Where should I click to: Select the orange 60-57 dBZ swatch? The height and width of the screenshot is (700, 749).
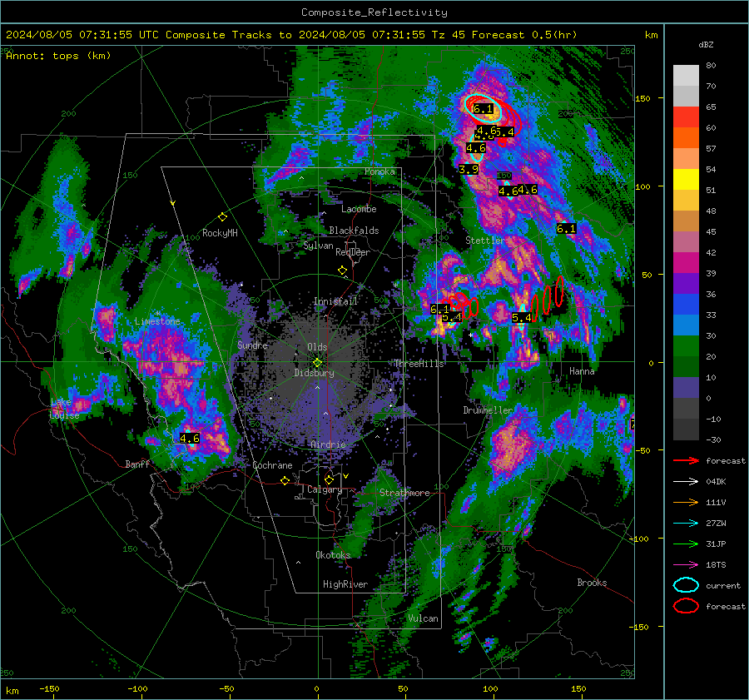pyautogui.click(x=686, y=138)
